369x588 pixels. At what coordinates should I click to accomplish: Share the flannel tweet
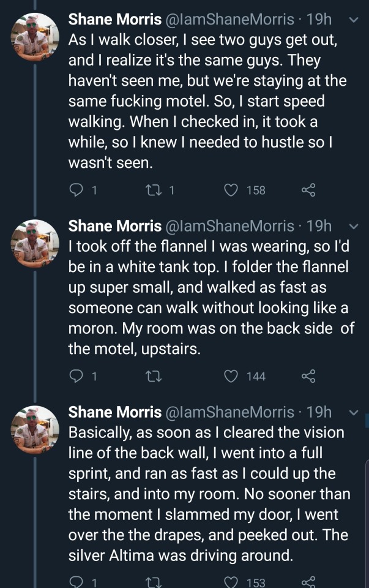[308, 377]
